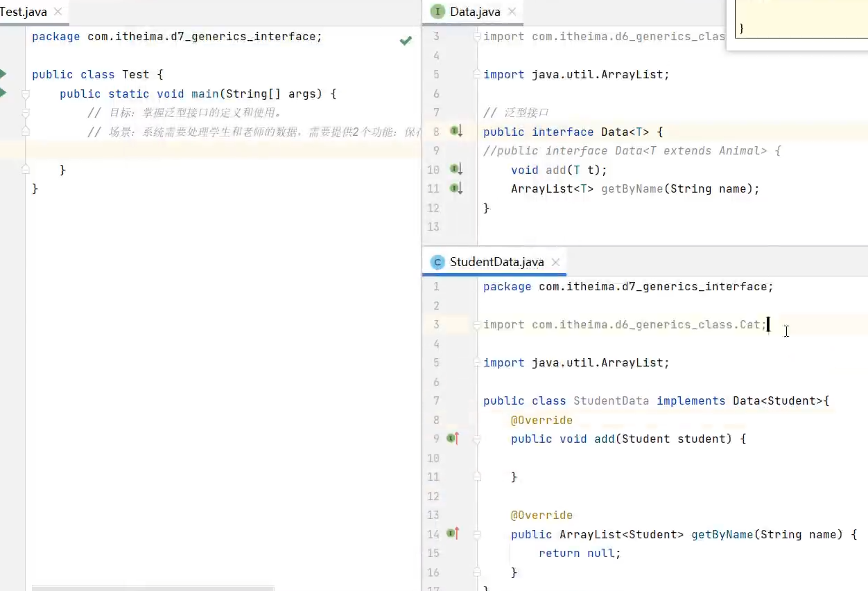Close the StudentData.java tab
Screen dimensions: 868x591
pos(555,262)
